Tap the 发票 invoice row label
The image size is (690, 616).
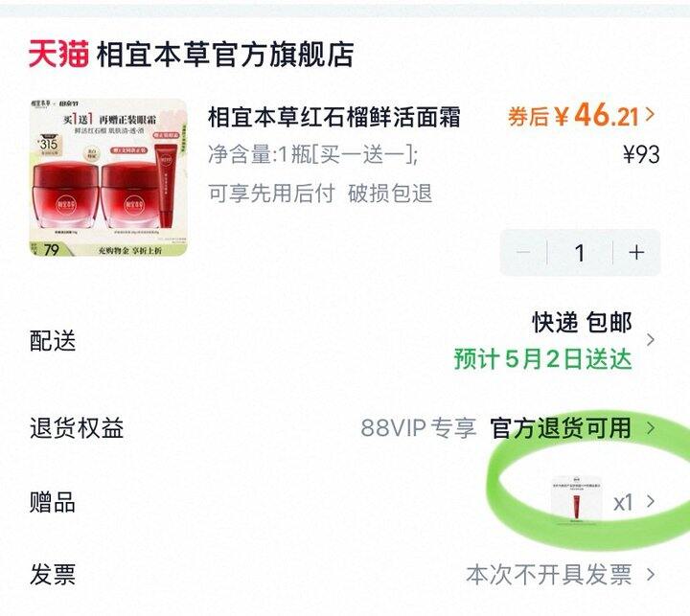pyautogui.click(x=53, y=575)
